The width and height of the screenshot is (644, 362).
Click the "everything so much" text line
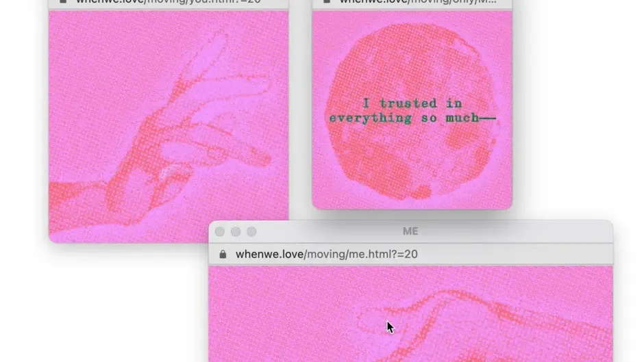coord(412,118)
